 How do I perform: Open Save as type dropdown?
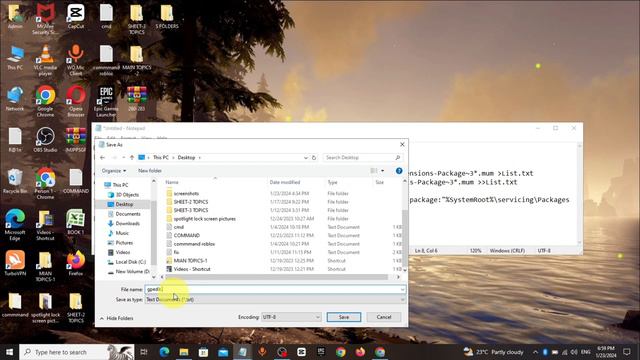275,300
